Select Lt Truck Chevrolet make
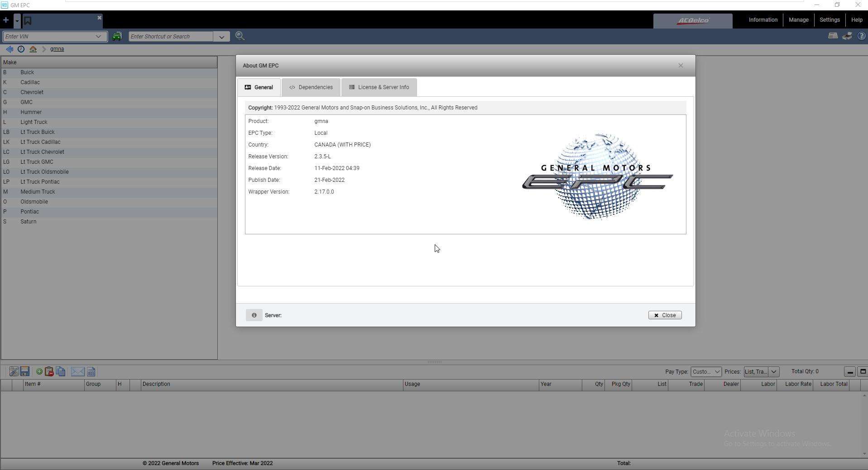The height and width of the screenshot is (470, 868). (x=109, y=152)
